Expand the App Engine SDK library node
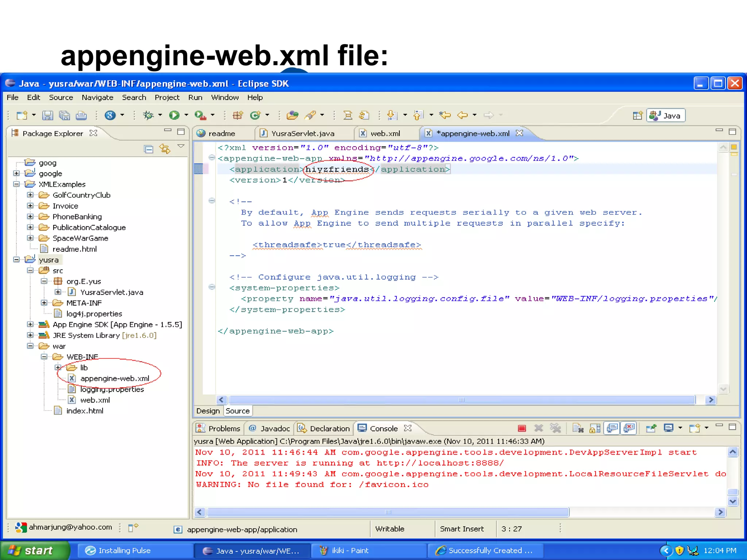Screen dimensions: 747x560 30,324
